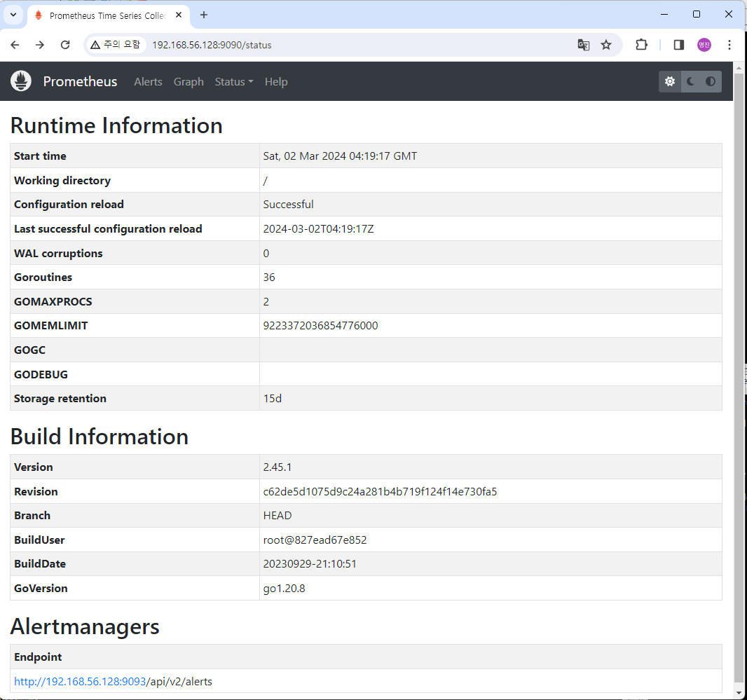Click the 'GOMAXPROCS' row label
The width and height of the screenshot is (747, 700).
[x=53, y=301]
